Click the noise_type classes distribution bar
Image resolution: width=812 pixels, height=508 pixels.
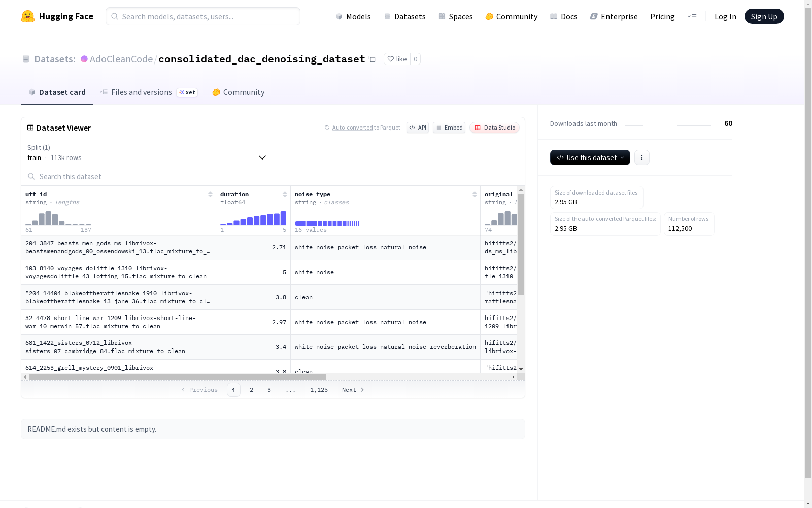[327, 224]
